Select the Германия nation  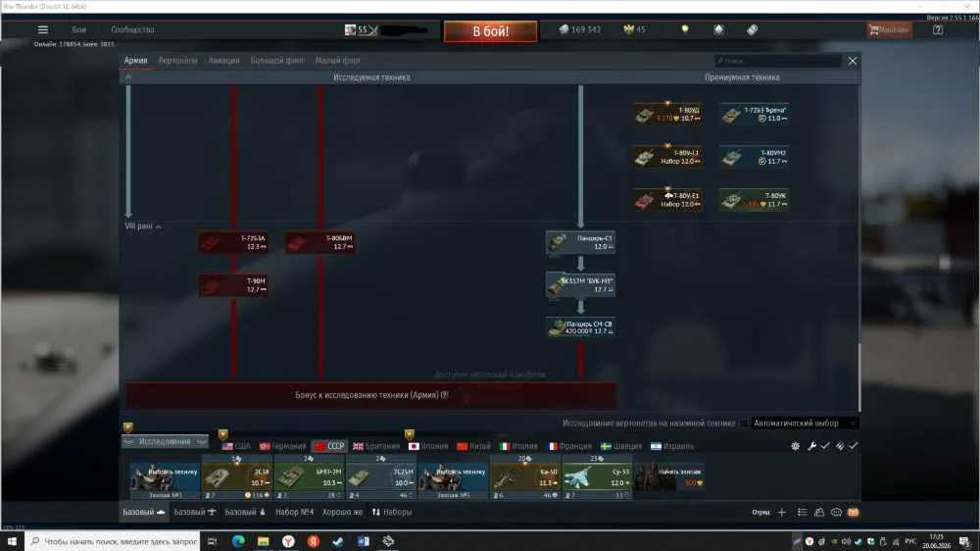(x=283, y=446)
